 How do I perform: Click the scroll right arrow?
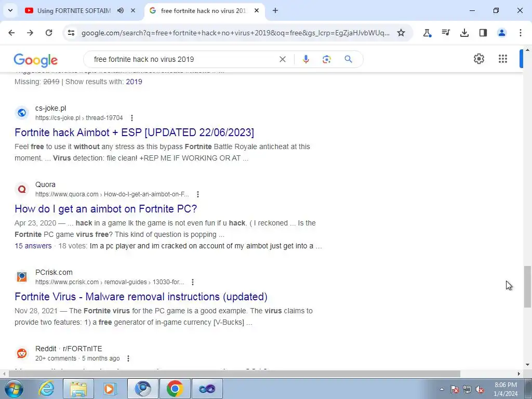[x=519, y=374]
